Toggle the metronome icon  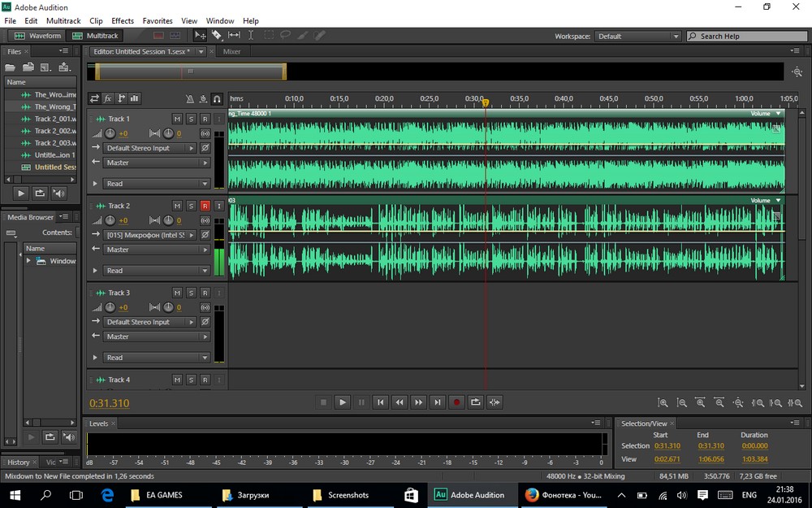click(x=189, y=99)
